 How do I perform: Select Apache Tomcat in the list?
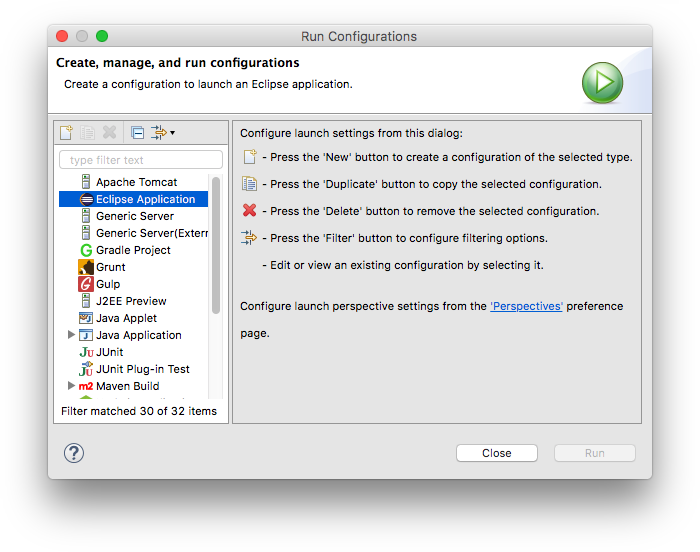click(137, 182)
